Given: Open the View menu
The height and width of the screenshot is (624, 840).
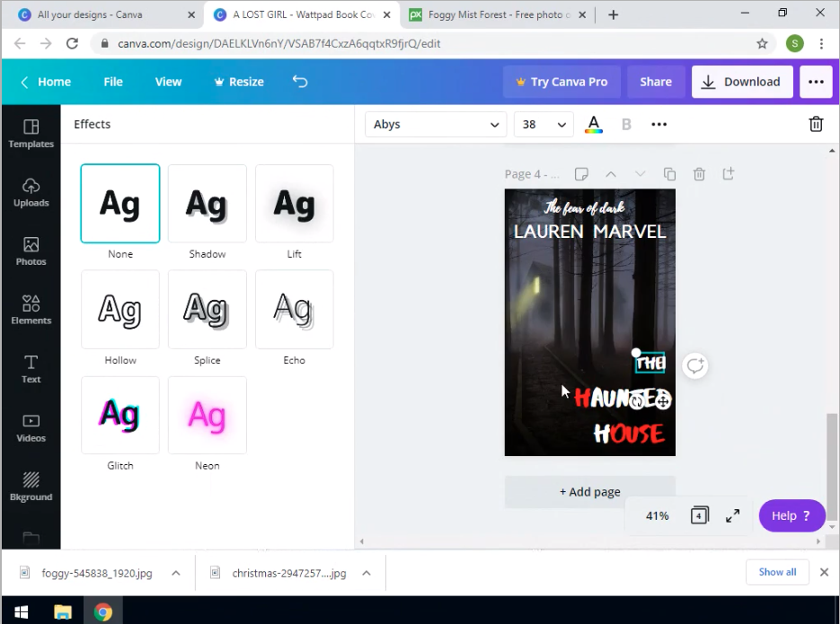Looking at the screenshot, I should 168,82.
